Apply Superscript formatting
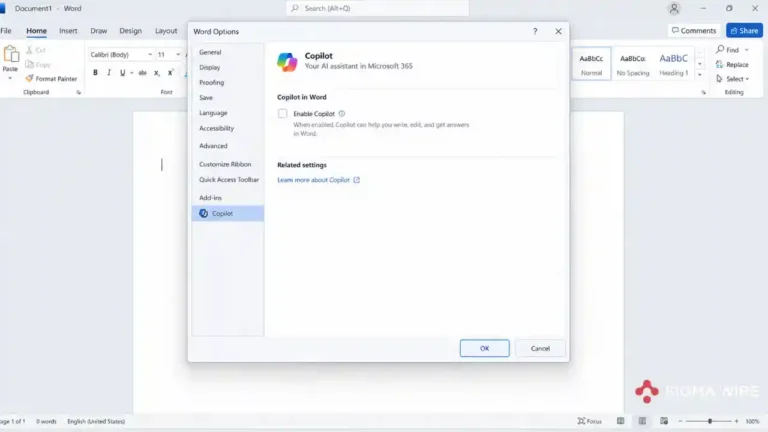The height and width of the screenshot is (432, 768). tap(170, 72)
